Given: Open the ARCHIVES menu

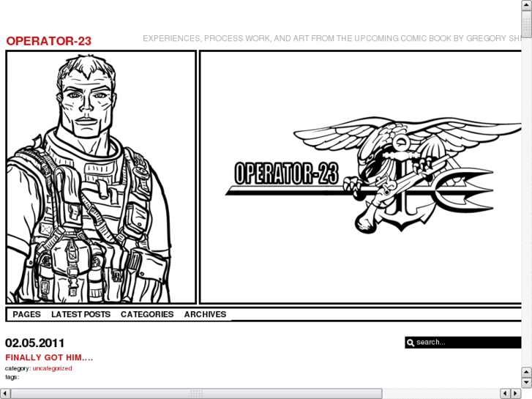Looking at the screenshot, I should point(205,315).
